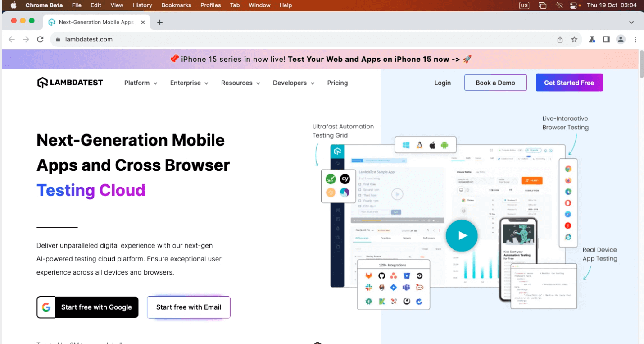Click the GitLab integration icon
644x344 pixels.
(369, 276)
